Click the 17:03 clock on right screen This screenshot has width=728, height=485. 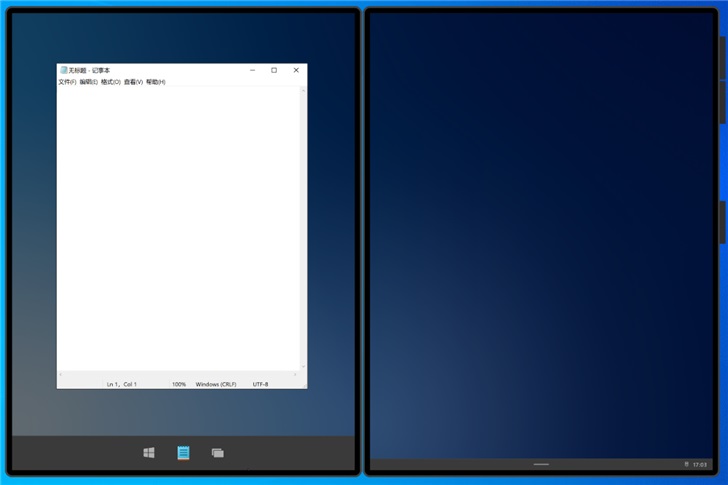tap(700, 465)
